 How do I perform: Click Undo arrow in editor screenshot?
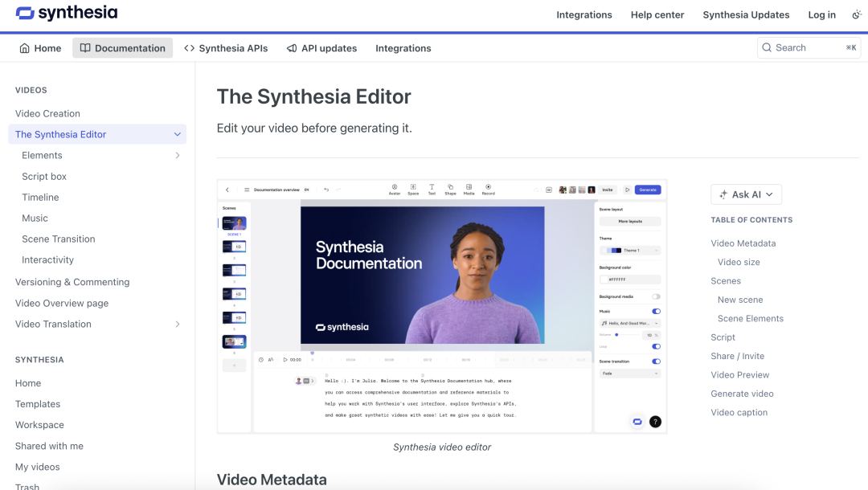[x=326, y=190]
